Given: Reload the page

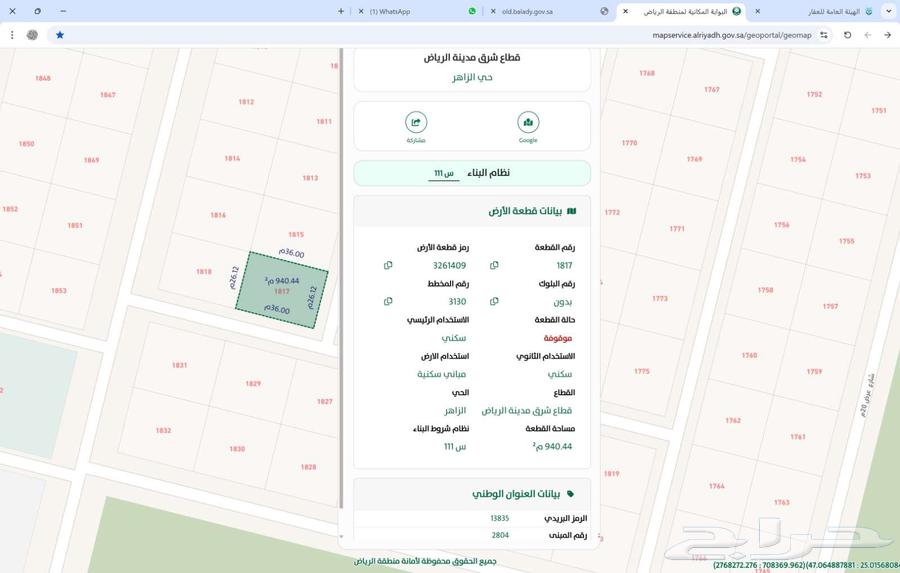Looking at the screenshot, I should point(847,34).
